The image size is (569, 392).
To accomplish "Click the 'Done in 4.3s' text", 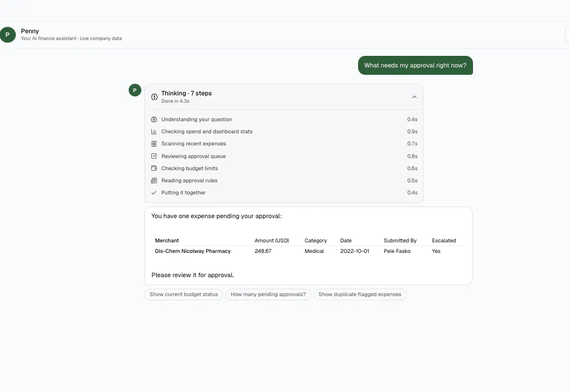I will [x=175, y=101].
